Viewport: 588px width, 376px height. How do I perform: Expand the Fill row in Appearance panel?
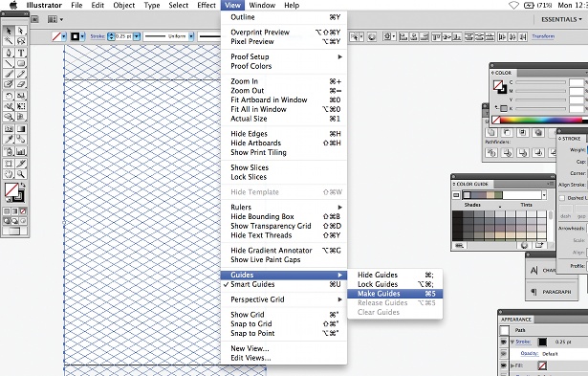512,365
